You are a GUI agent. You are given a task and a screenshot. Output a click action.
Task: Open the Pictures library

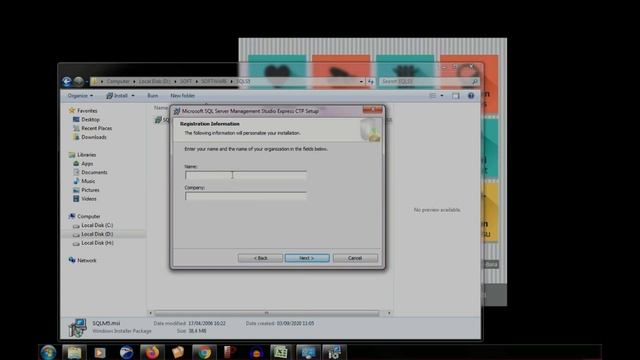90,190
